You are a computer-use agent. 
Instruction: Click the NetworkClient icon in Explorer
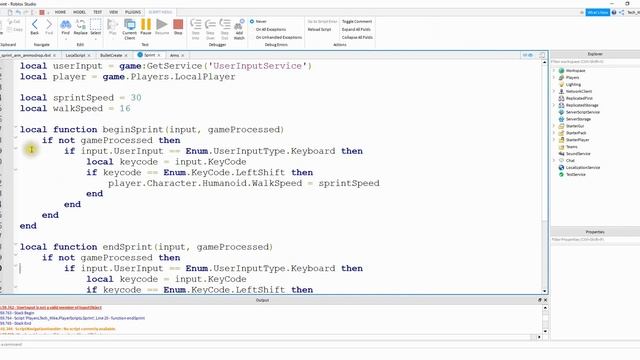tap(561, 91)
